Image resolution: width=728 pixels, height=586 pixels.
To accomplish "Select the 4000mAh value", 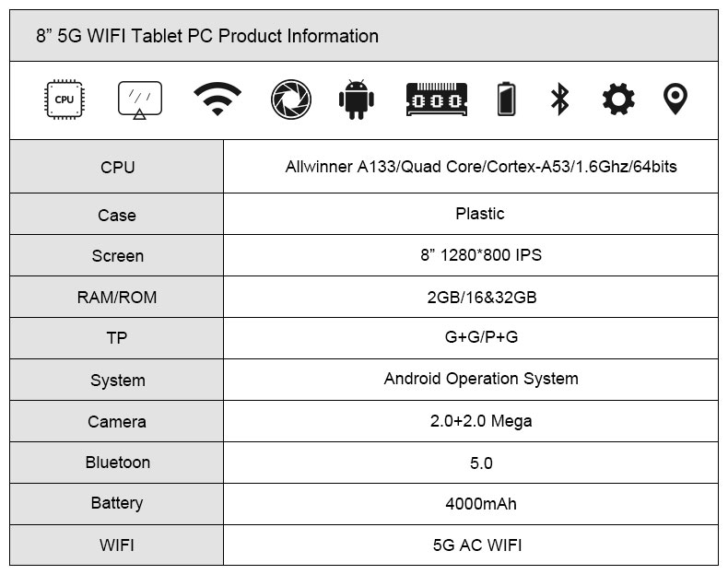I will 481,504.
